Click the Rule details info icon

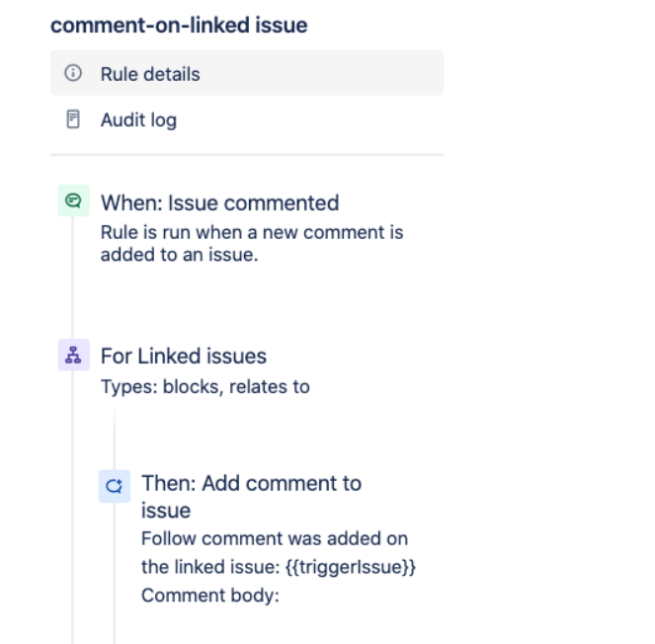[x=72, y=74]
